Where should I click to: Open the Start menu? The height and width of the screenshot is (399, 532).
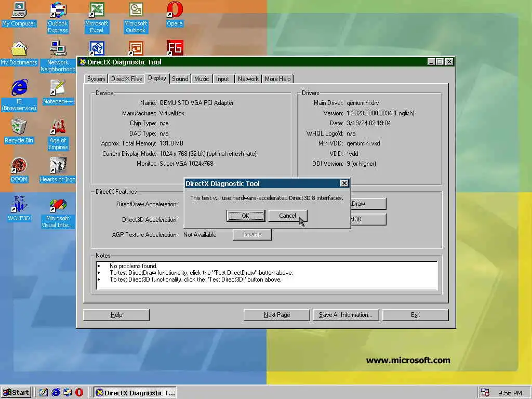[16, 393]
